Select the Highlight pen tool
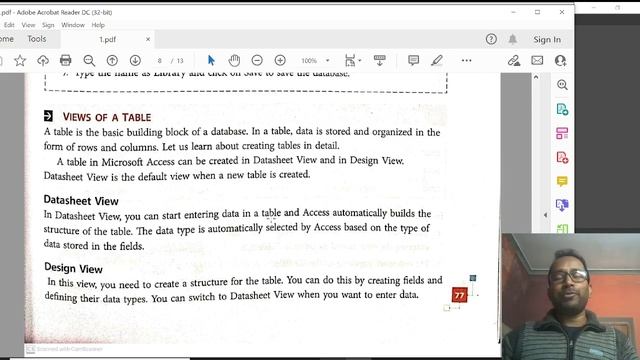Image resolution: width=640 pixels, height=360 pixels. click(437, 60)
